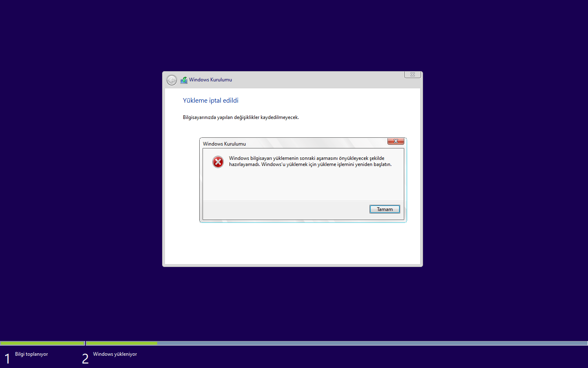588x368 pixels.
Task: Click the Tamam button in error dialog
Action: click(x=385, y=209)
